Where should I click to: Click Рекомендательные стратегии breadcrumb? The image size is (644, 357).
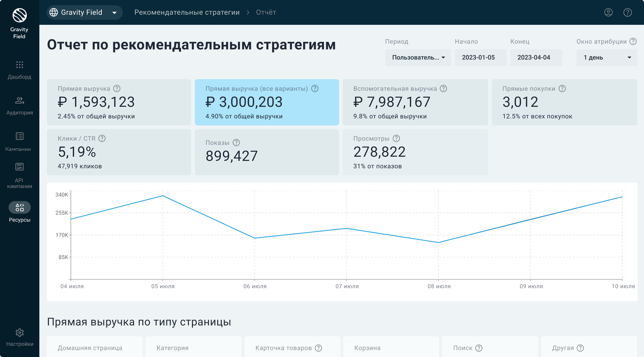coord(187,13)
